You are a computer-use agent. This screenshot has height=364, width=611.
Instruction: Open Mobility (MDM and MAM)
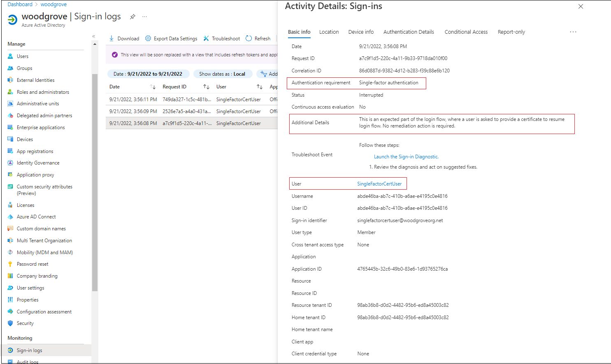point(45,253)
